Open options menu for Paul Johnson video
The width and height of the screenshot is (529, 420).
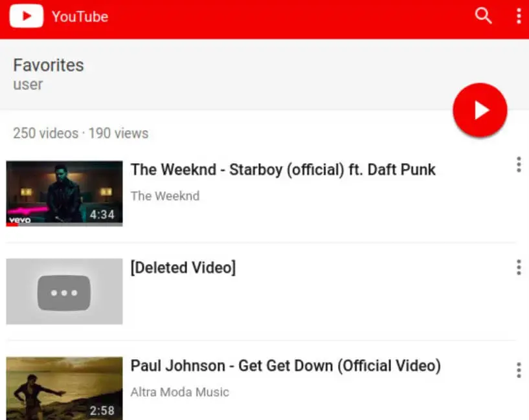point(519,370)
